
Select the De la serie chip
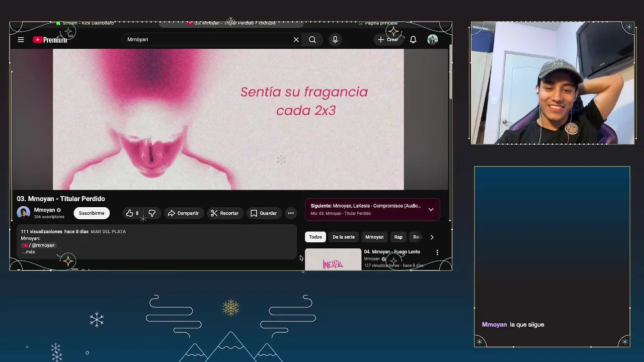[344, 237]
